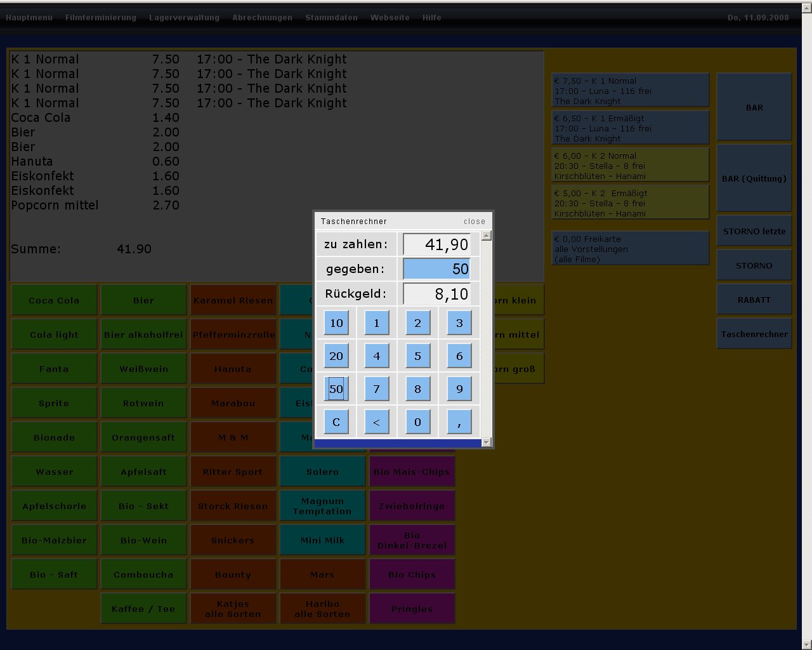The image size is (812, 650).
Task: Click the backspace '<' calculator key
Action: 376,422
